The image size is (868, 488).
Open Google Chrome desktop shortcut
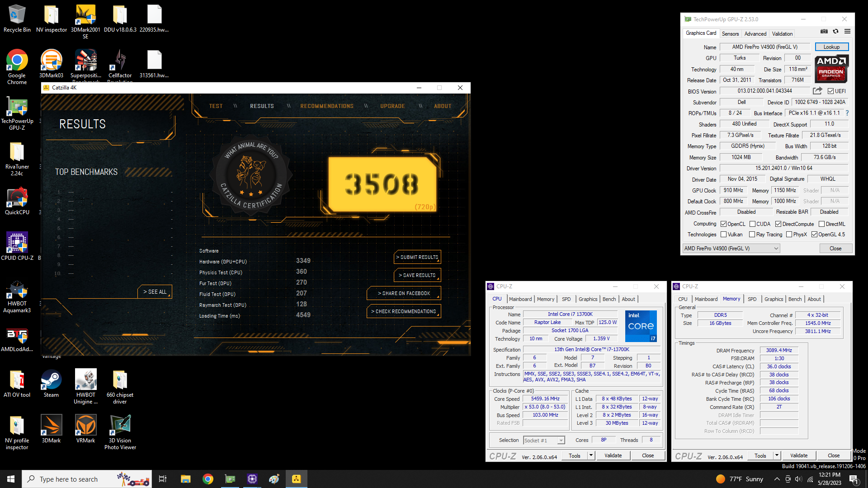(17, 67)
